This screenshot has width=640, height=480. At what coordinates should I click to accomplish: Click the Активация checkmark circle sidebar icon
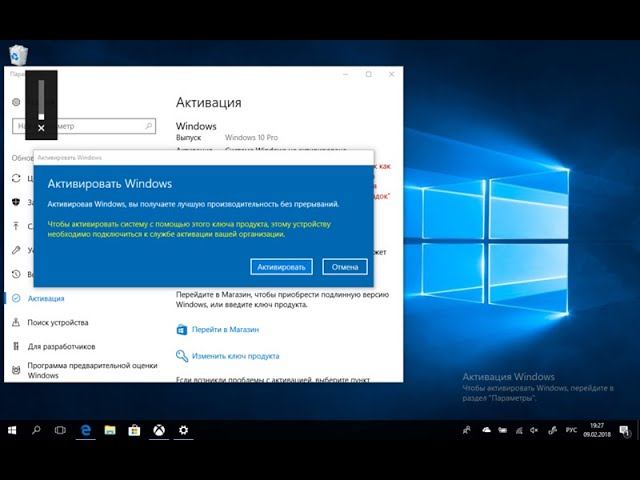click(x=16, y=298)
